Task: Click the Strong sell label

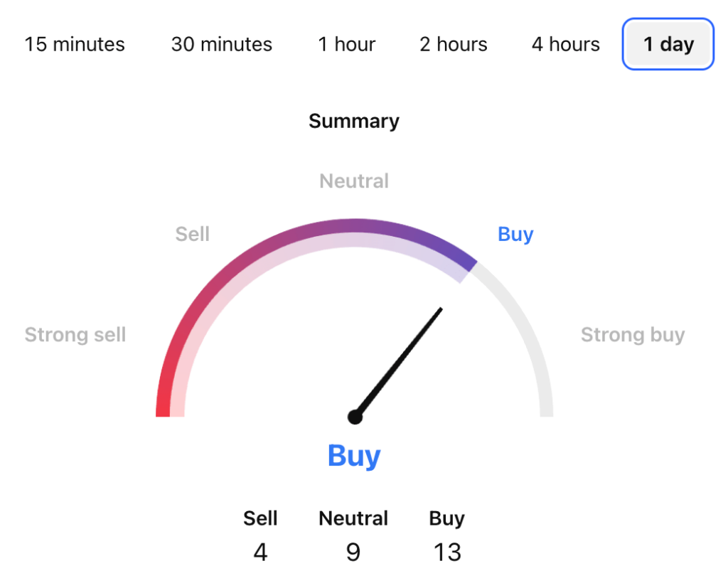Action: click(75, 334)
